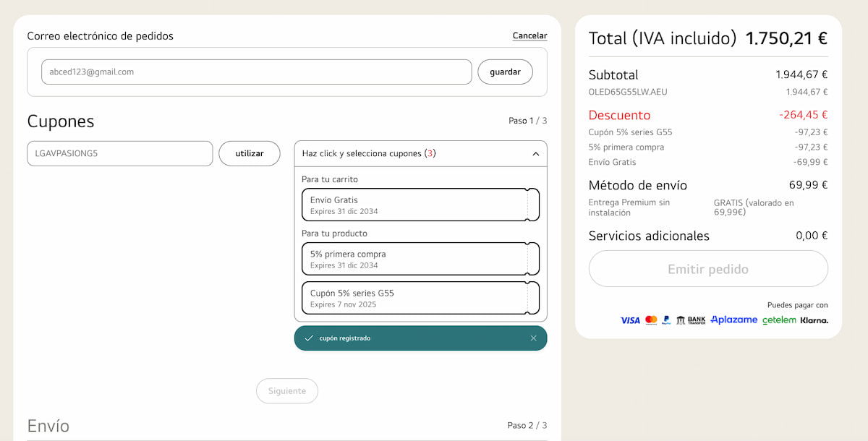Viewport: 868px width, 441px height.
Task: Dismiss the 'cupón registrado' notification
Action: pyautogui.click(x=534, y=338)
